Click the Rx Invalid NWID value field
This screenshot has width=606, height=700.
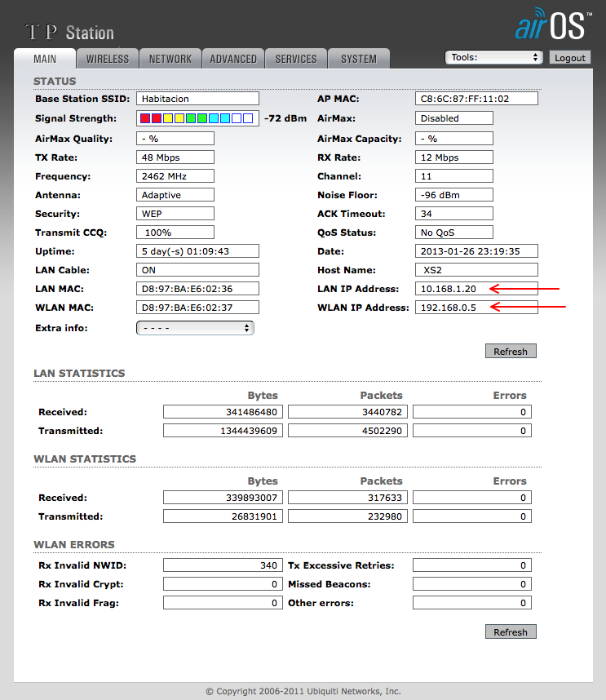(223, 565)
